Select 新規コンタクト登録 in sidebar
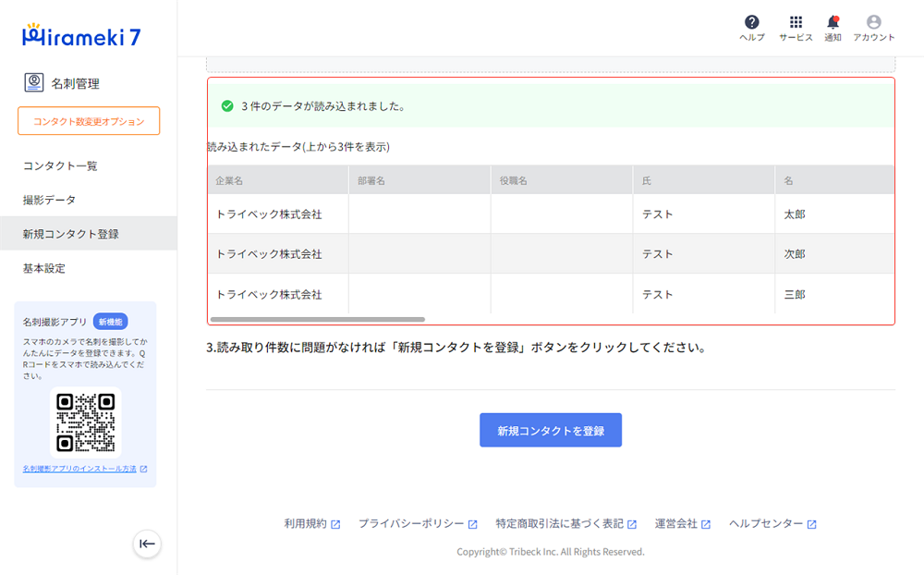The height and width of the screenshot is (575, 924). point(89,234)
